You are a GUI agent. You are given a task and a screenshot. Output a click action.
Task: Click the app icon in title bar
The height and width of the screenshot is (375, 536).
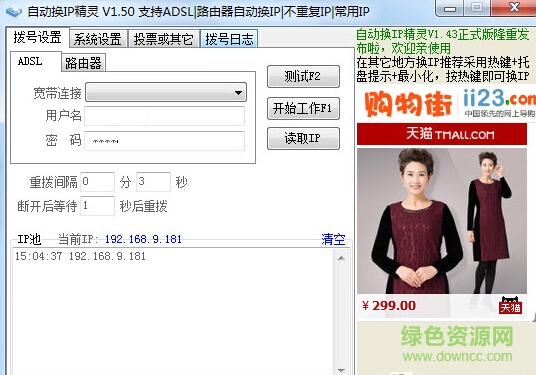pyautogui.click(x=14, y=12)
